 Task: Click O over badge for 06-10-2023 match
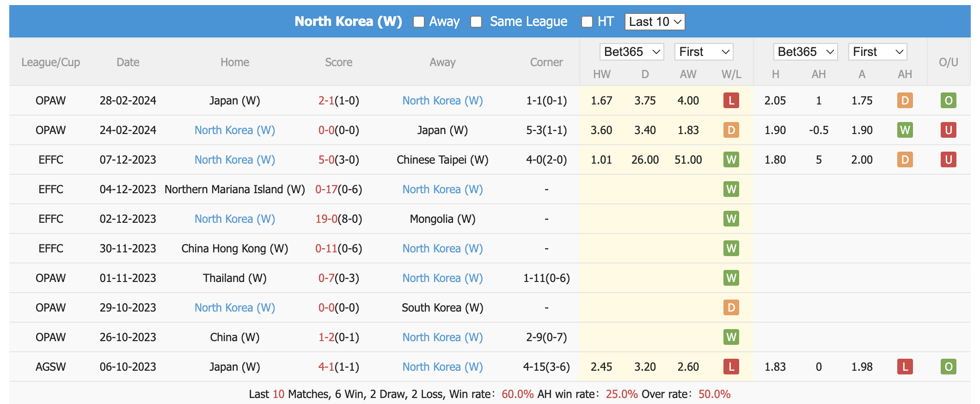coord(949,367)
